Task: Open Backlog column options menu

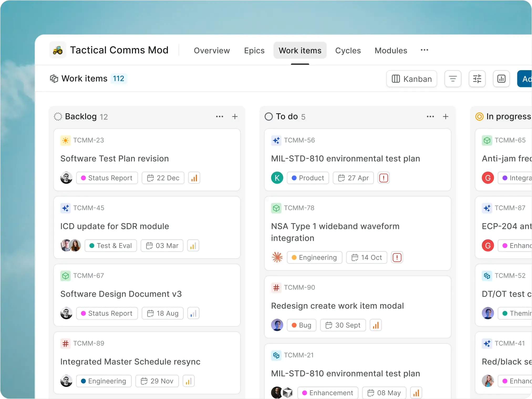Action: coord(220,116)
